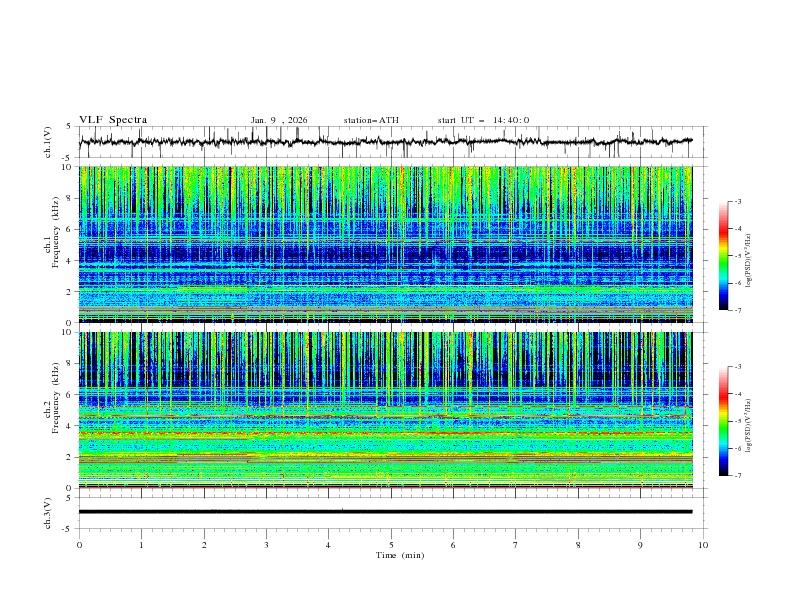
Task: Select the station=ATH label
Action: (x=371, y=120)
